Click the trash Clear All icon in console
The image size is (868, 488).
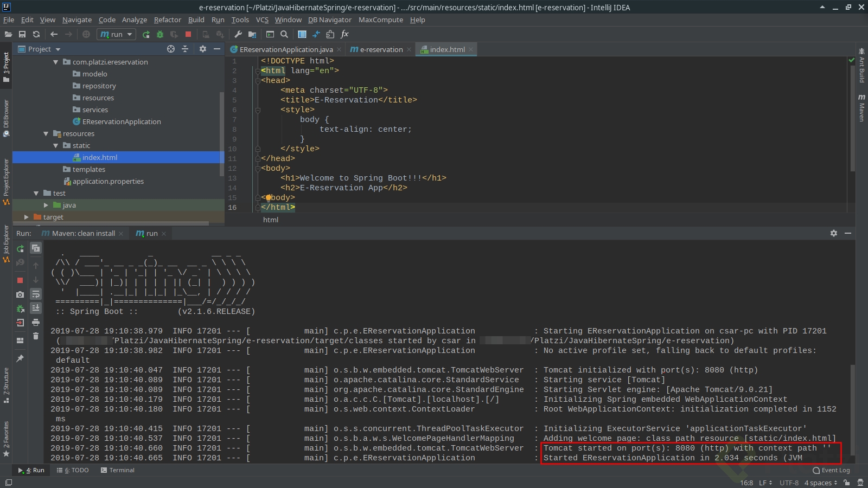tap(36, 336)
